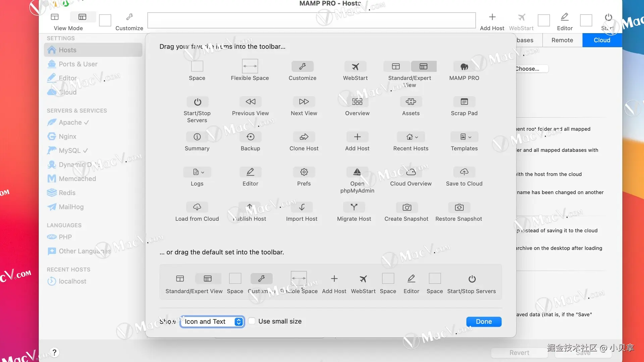
Task: Click the Done button
Action: point(484,321)
